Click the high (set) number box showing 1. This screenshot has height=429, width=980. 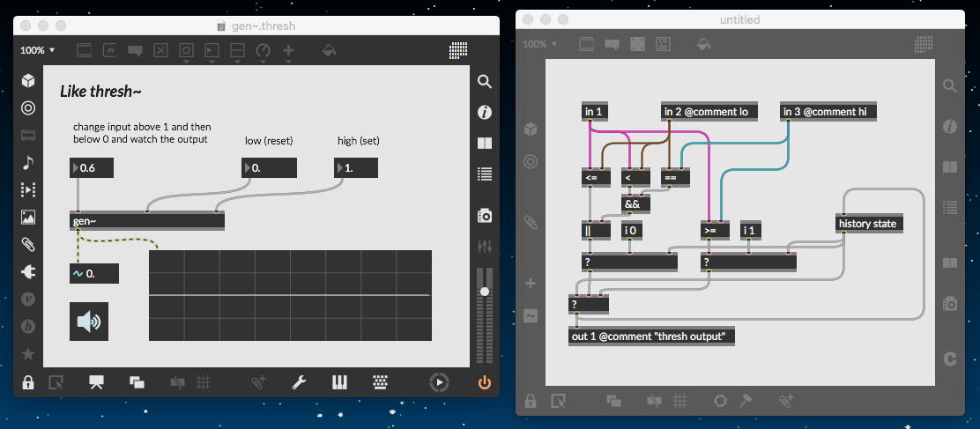click(x=356, y=168)
